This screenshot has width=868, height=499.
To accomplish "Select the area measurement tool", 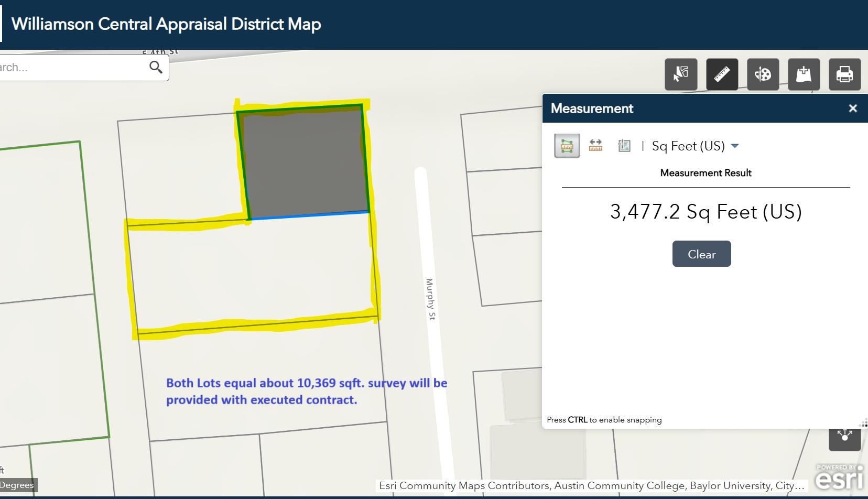I will tap(567, 146).
